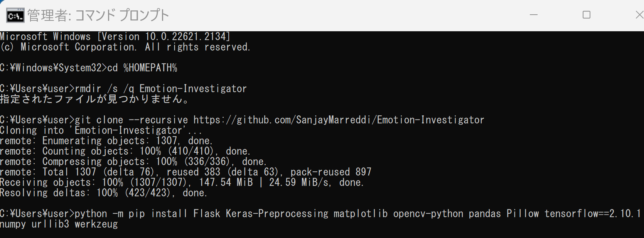Screen dimensions: 644x238
Task: Click the 'tensorflow==2.10.1' package text
Action: coord(593,214)
